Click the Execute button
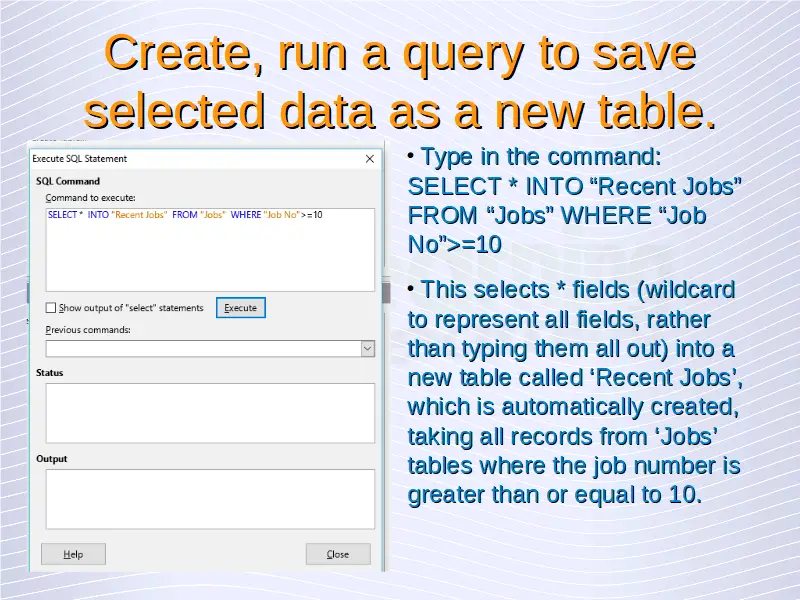800x600 pixels. pos(241,308)
